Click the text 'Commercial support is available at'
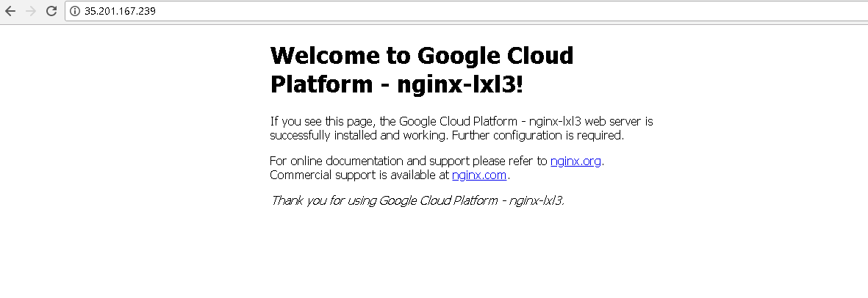 pos(359,175)
